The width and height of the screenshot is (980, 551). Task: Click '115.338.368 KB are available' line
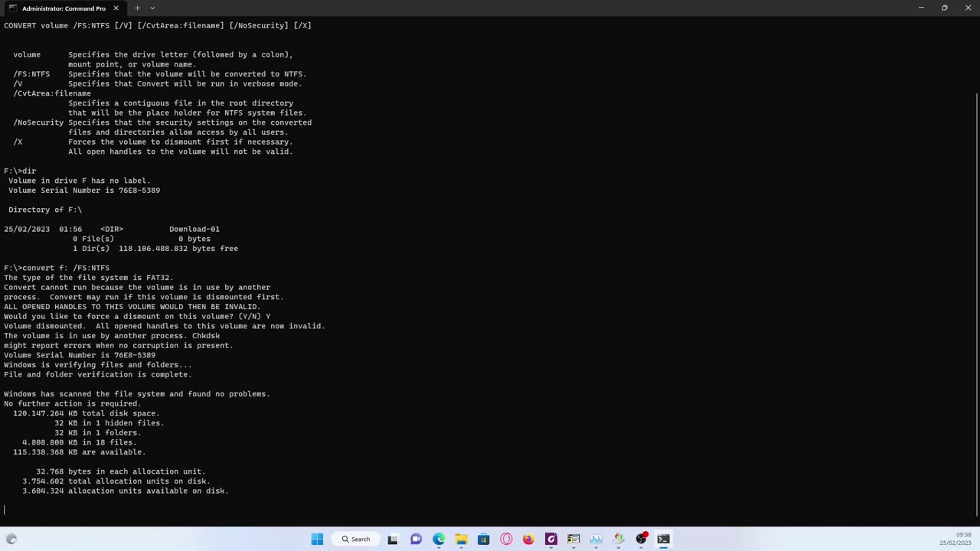coord(80,452)
